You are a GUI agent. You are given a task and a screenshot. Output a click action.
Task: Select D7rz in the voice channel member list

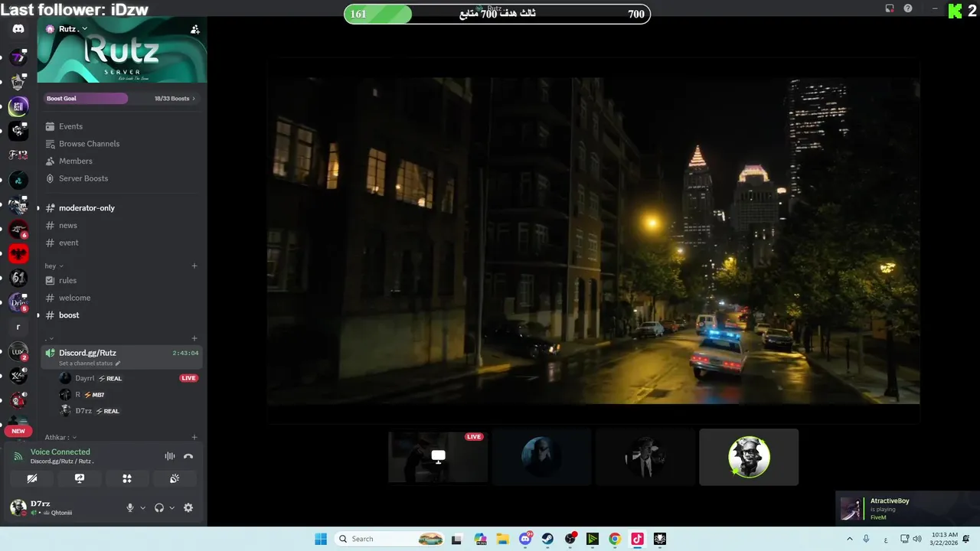[x=122, y=411]
